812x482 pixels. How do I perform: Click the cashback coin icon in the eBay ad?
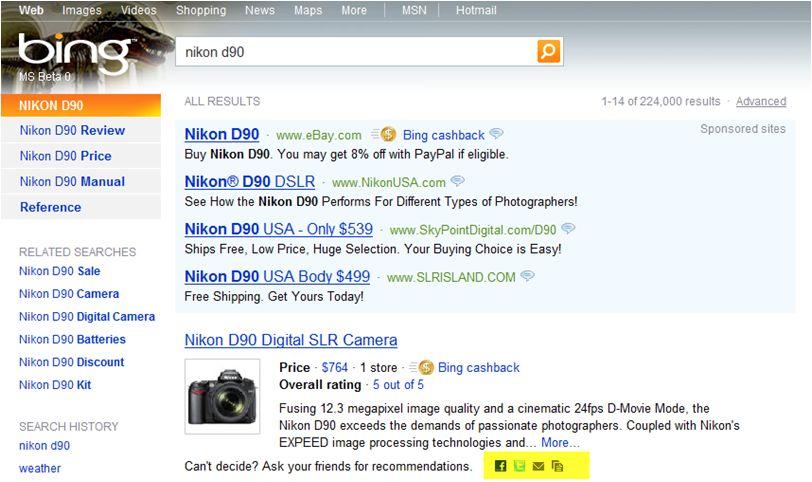388,135
